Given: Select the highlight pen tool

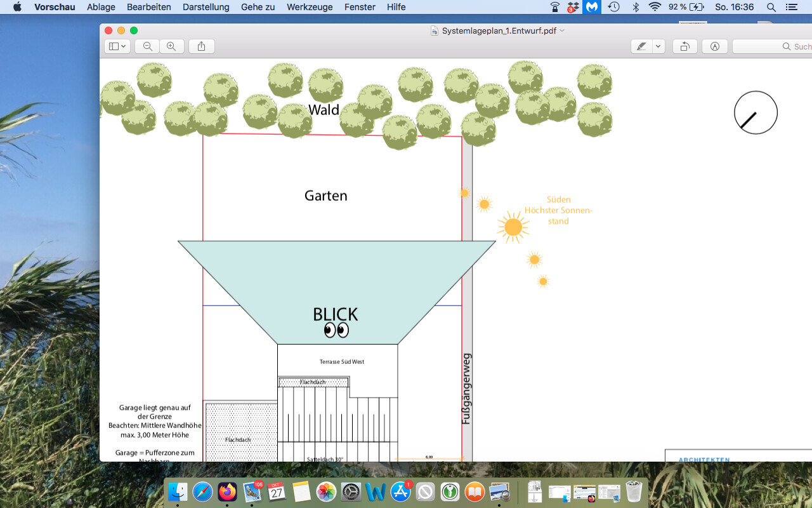Looking at the screenshot, I should coord(642,46).
